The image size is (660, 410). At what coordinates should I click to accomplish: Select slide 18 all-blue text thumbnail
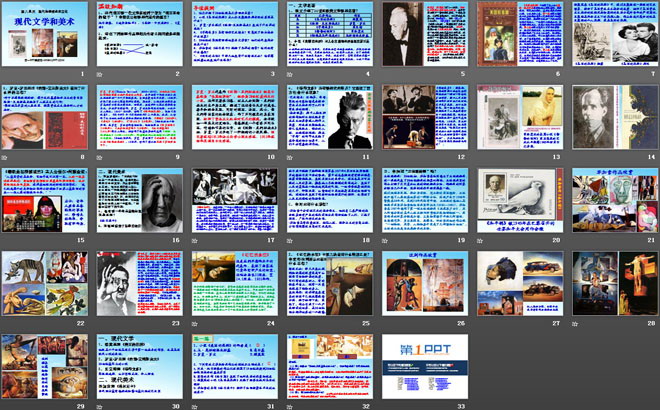tap(330, 200)
